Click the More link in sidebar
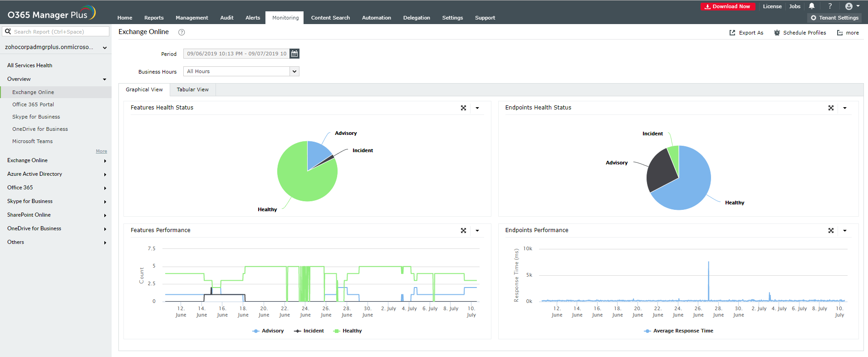Image resolution: width=868 pixels, height=357 pixels. pyautogui.click(x=101, y=151)
